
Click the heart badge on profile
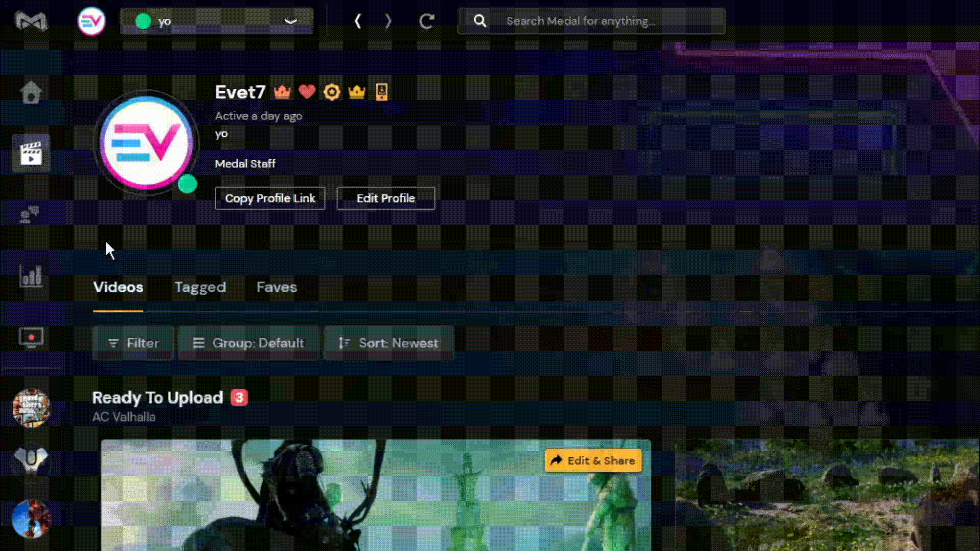307,92
